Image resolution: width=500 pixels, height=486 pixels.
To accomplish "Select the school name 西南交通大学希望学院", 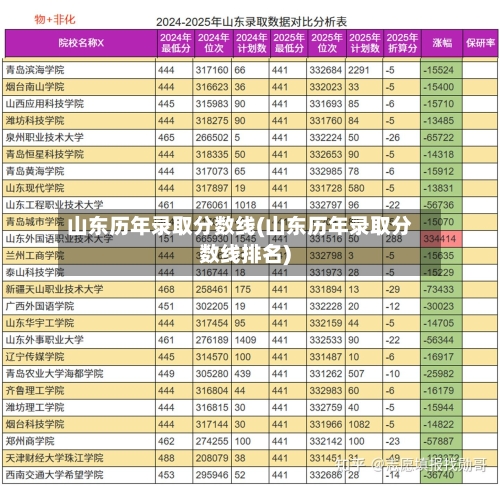I will tap(54, 475).
